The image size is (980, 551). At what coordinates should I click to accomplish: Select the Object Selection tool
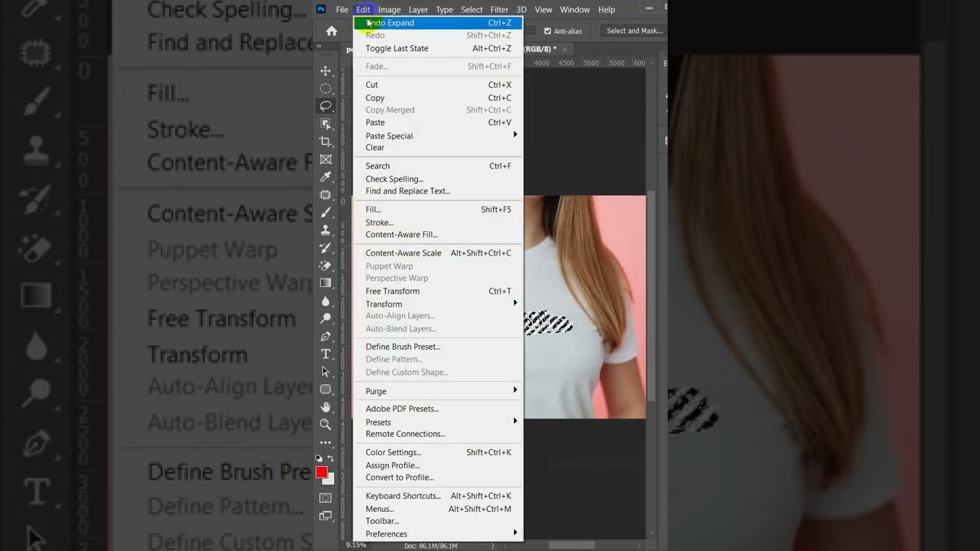click(x=325, y=124)
